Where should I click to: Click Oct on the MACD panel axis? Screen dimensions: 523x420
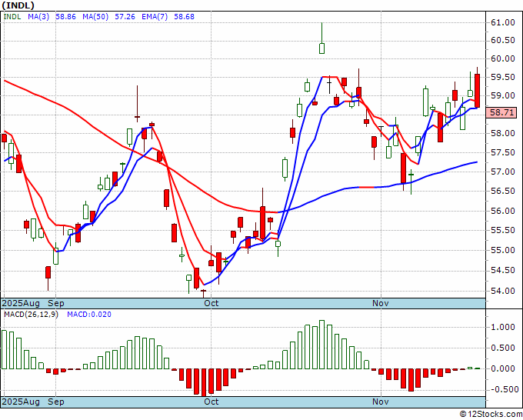tap(212, 402)
